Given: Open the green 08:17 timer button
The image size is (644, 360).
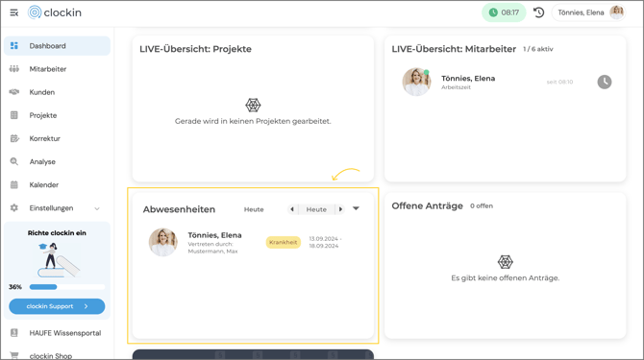Looking at the screenshot, I should [x=504, y=12].
